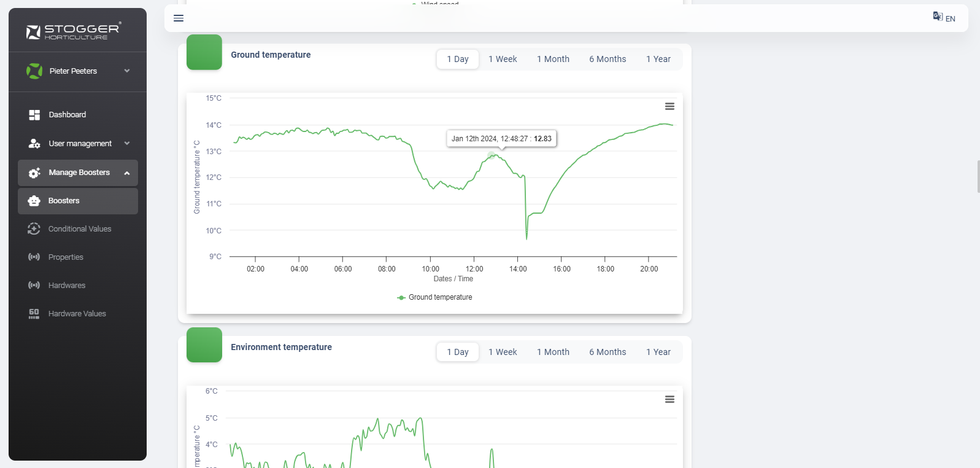Click the Stogger Horticulture logo

pos(74,31)
